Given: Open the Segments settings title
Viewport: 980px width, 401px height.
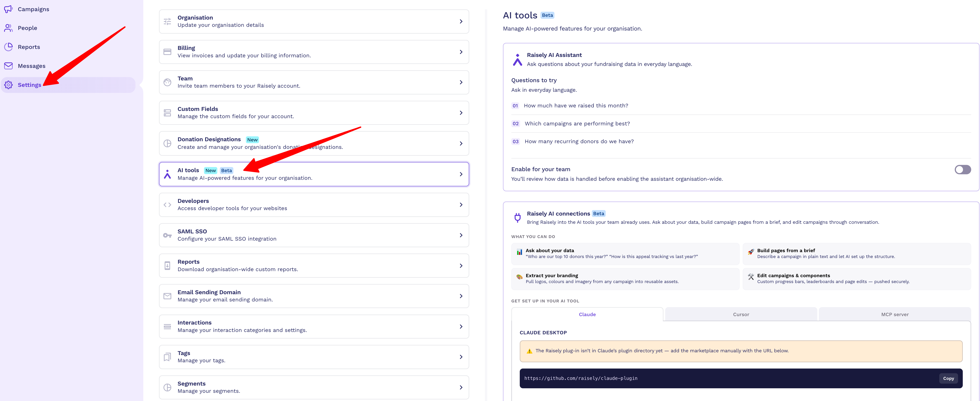Looking at the screenshot, I should pos(191,384).
